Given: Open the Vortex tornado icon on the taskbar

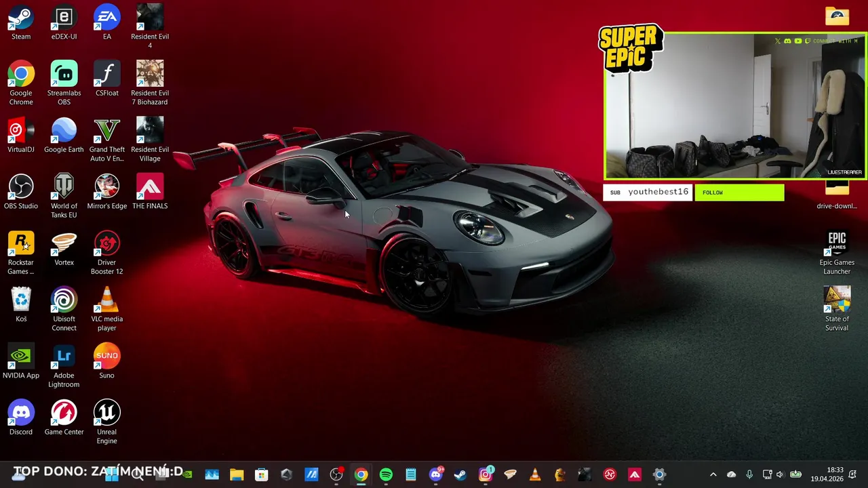Looking at the screenshot, I should pyautogui.click(x=510, y=474).
